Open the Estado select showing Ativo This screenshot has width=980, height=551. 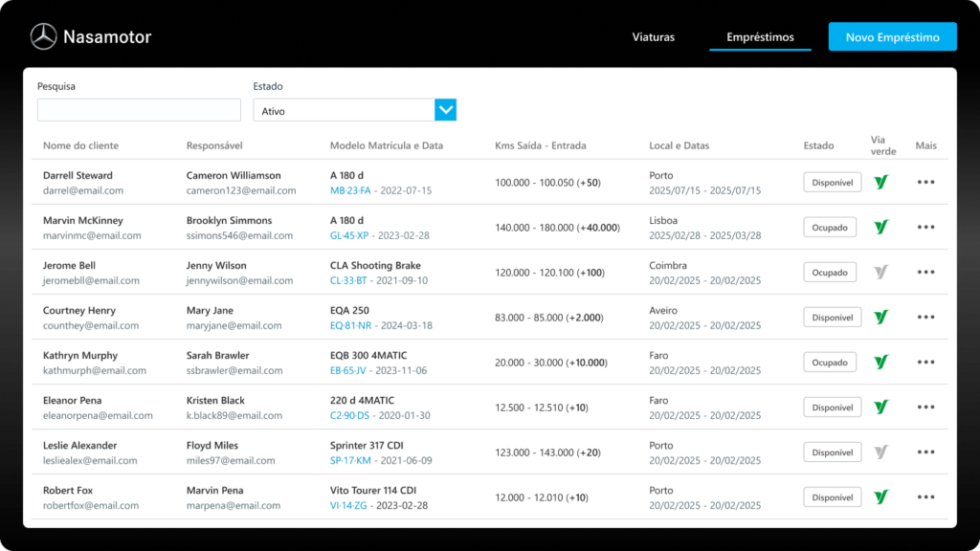coord(344,111)
